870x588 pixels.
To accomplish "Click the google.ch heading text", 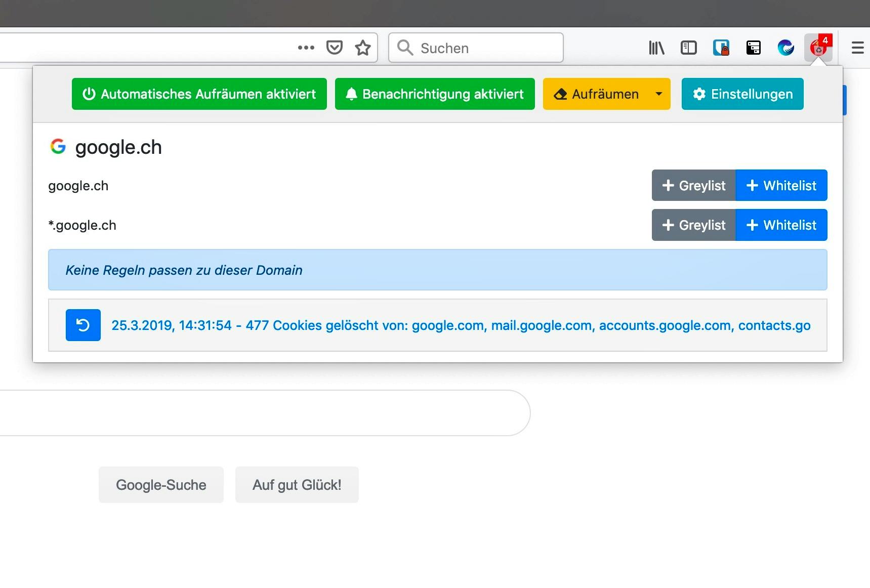I will [118, 147].
